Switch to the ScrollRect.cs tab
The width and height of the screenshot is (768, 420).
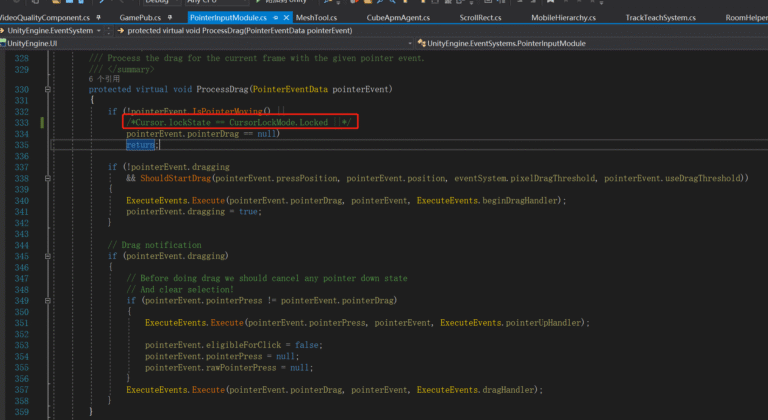click(x=480, y=18)
